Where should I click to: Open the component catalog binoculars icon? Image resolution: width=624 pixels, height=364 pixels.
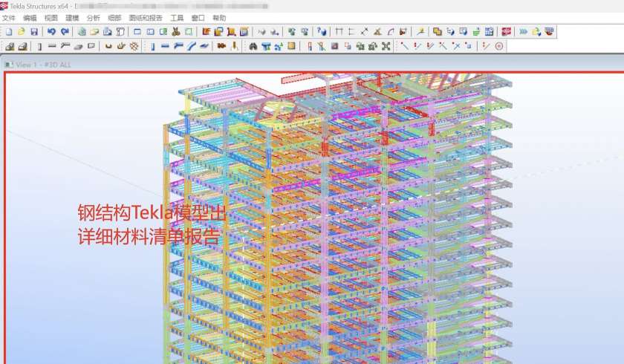tap(253, 47)
